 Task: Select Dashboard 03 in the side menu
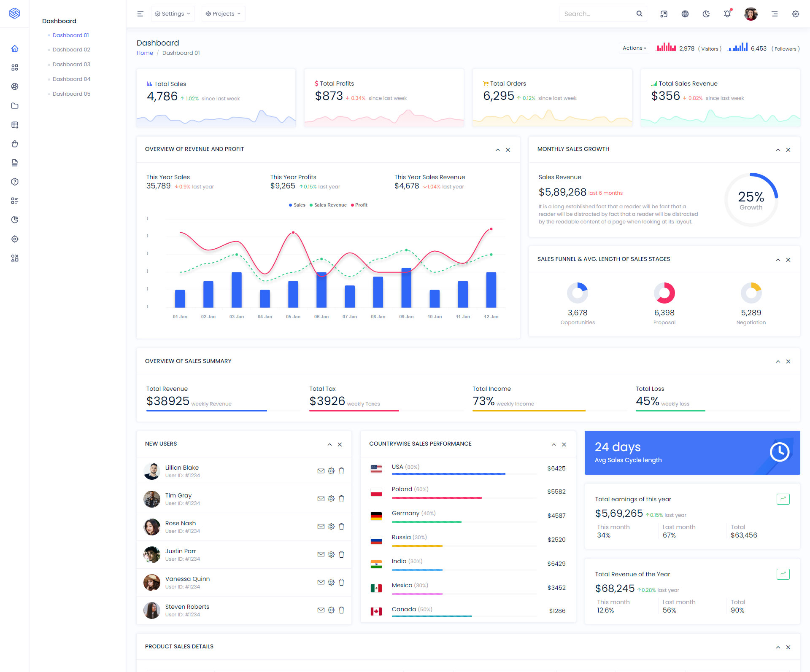tap(71, 64)
